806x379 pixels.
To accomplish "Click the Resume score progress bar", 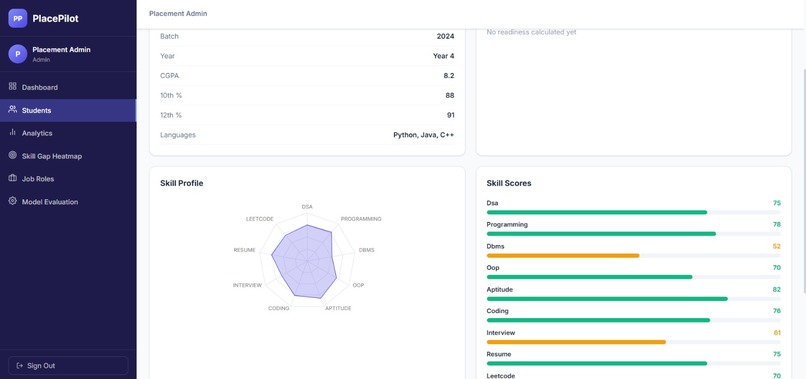I will pos(633,364).
